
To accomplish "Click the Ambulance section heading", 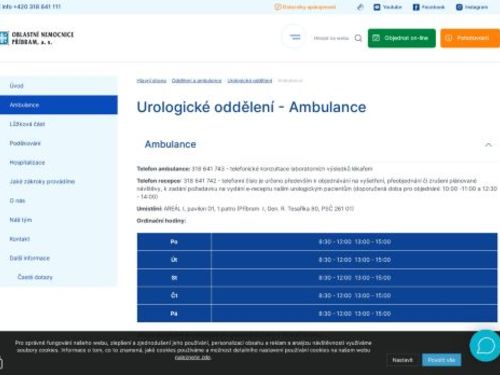I will point(170,144).
